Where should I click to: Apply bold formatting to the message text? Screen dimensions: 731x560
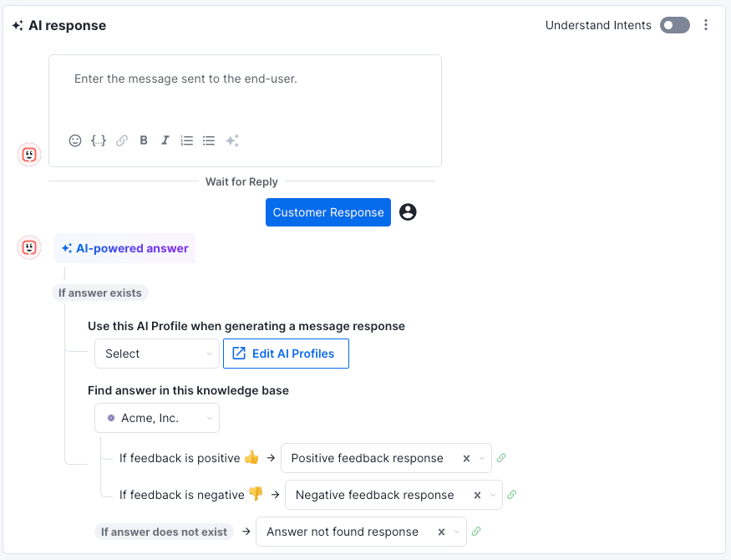(143, 140)
